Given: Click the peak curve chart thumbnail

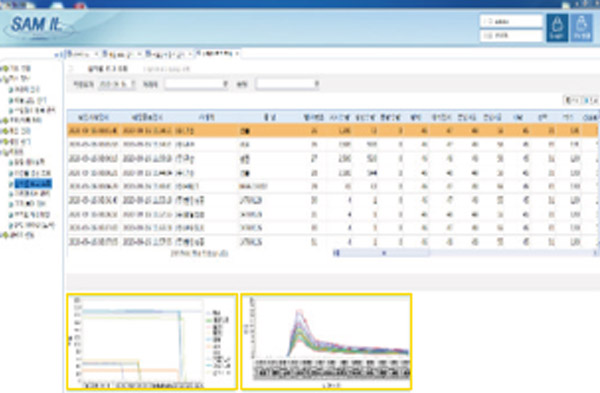Looking at the screenshot, I should (x=326, y=342).
